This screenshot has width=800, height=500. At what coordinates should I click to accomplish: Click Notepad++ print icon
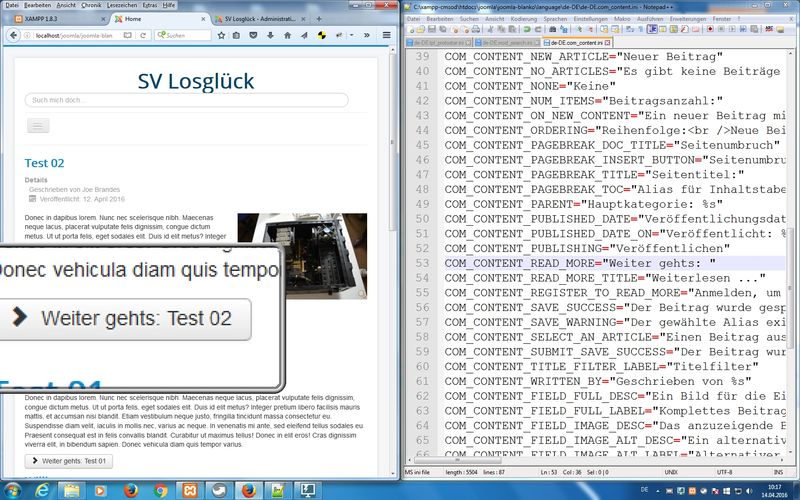476,30
